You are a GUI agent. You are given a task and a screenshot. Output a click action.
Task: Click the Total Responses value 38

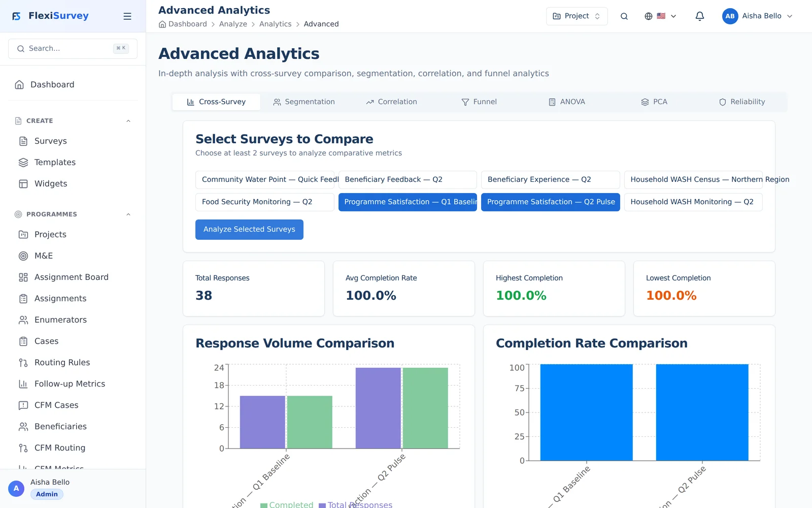204,296
